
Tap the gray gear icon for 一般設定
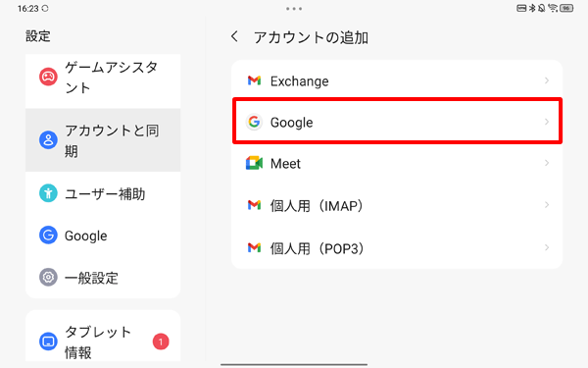pyautogui.click(x=48, y=277)
